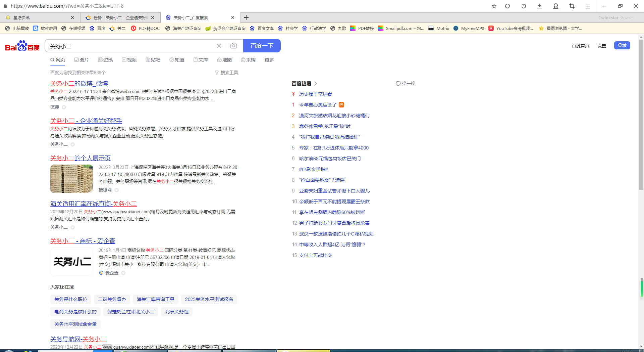644x352 pixels.
Task: Open result 海关适用汇率在线查询-关务小二
Action: [94, 204]
